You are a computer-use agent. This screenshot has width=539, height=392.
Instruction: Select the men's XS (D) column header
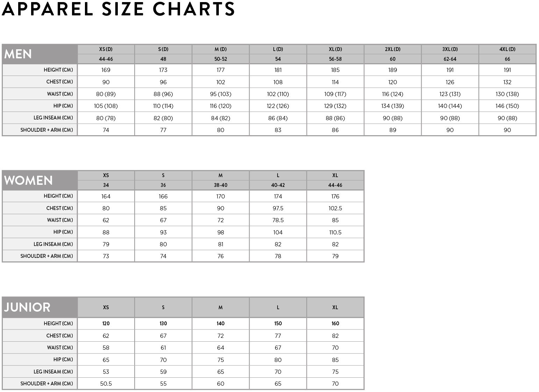pos(106,49)
